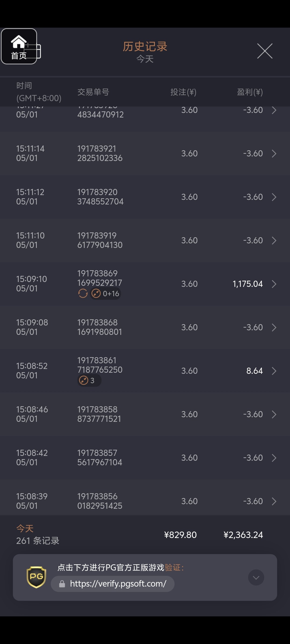The height and width of the screenshot is (644, 290).
Task: Click the 今天 date filter under title
Action: (145, 59)
